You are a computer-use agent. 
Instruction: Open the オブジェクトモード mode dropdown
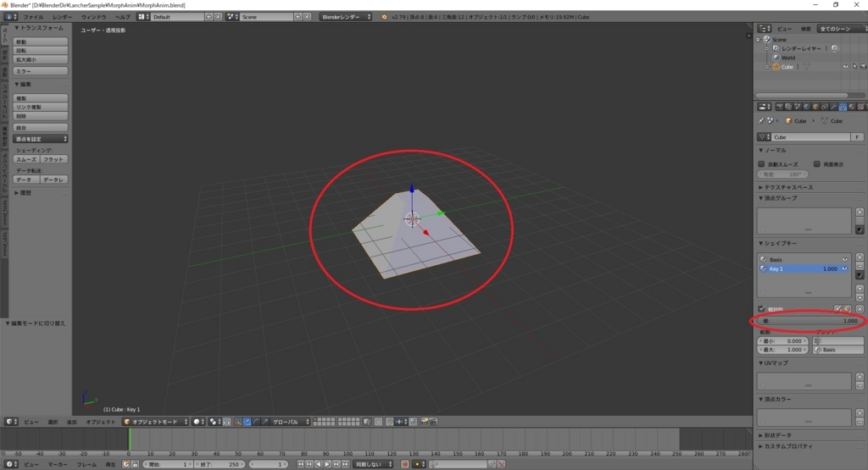pyautogui.click(x=156, y=422)
